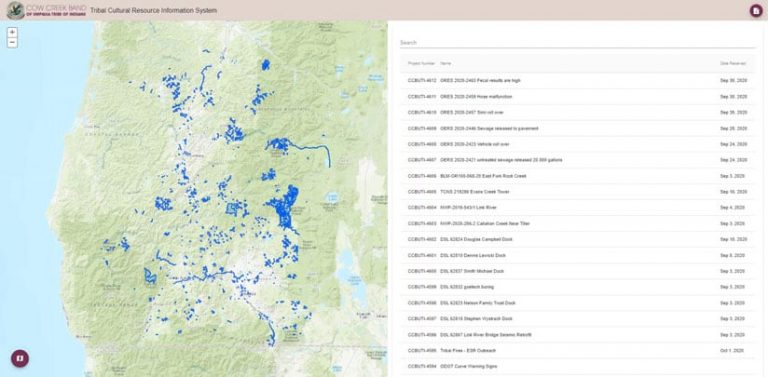768x377 pixels.
Task: Select the Hose malfunction project row
Action: [x=577, y=96]
